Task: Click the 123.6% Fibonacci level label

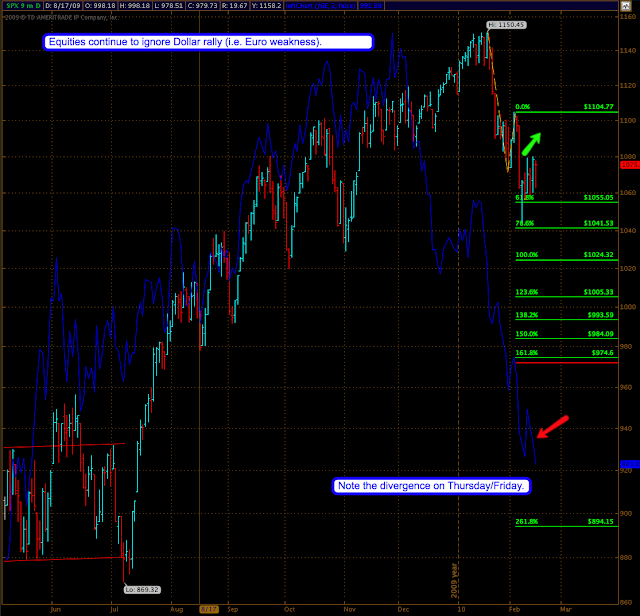Action: (x=527, y=292)
